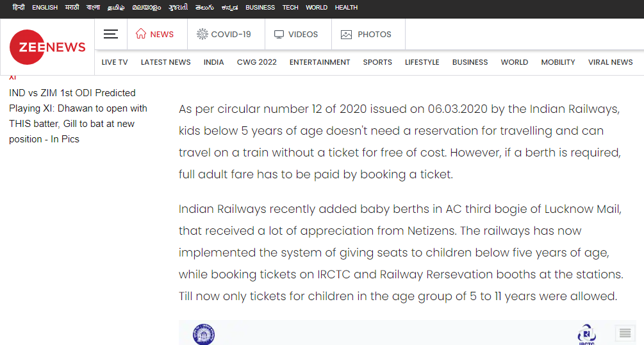Click the COVID-19 virus icon
The height and width of the screenshot is (345, 644).
pos(202,35)
